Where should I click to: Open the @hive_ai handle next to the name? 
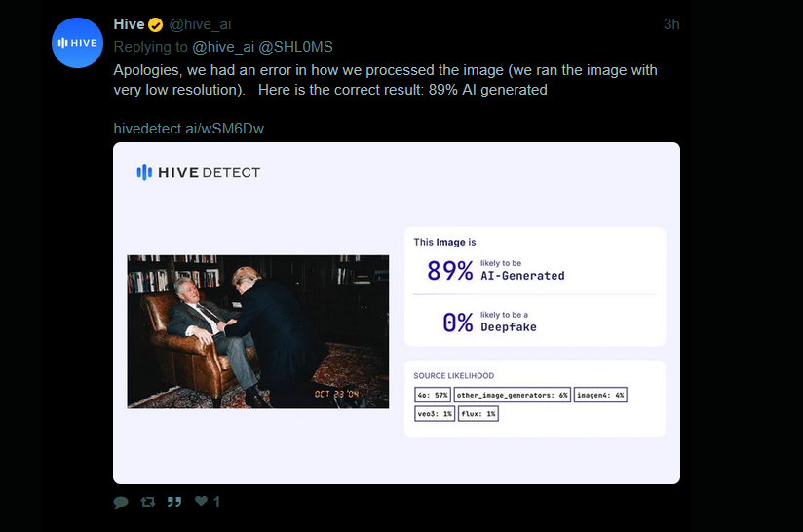coord(200,24)
